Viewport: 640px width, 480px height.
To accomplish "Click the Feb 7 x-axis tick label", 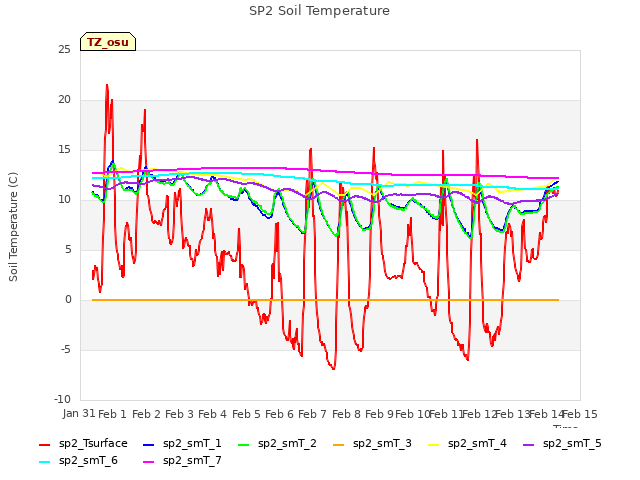I will (312, 414).
